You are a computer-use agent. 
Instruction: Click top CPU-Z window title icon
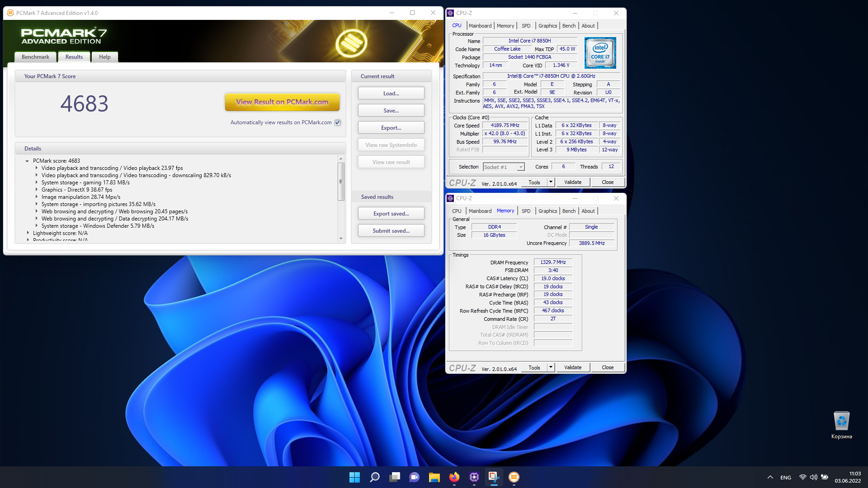coord(450,13)
